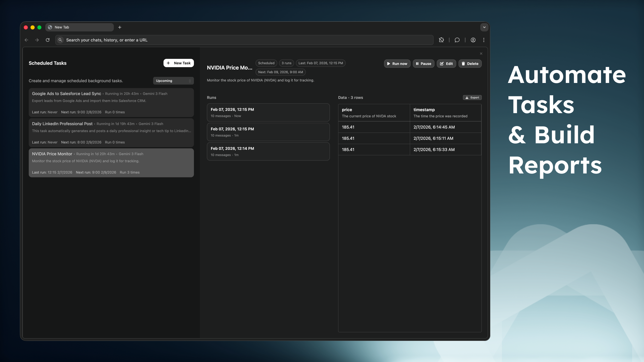This screenshot has height=362, width=644.
Task: Open a new browser tab with the plus button
Action: click(x=119, y=27)
